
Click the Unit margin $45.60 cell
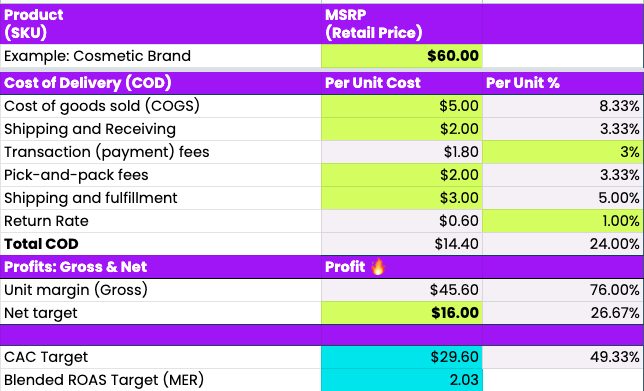pos(402,290)
